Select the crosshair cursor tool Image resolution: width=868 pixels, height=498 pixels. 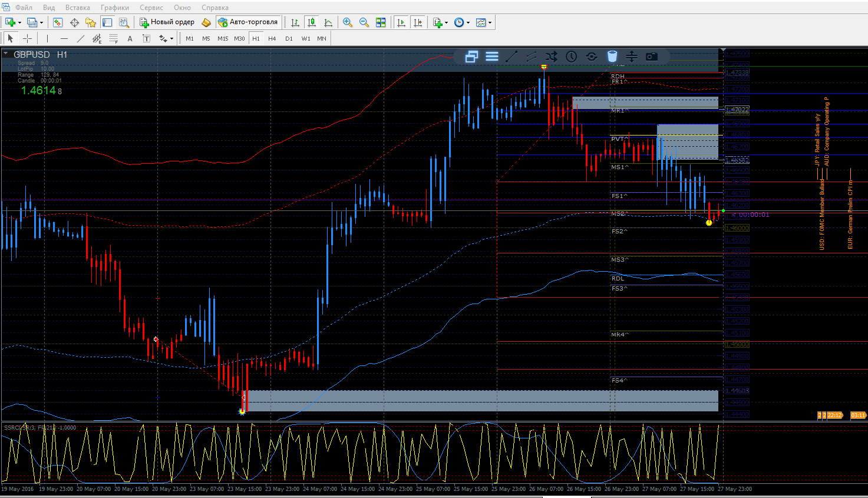coord(27,38)
